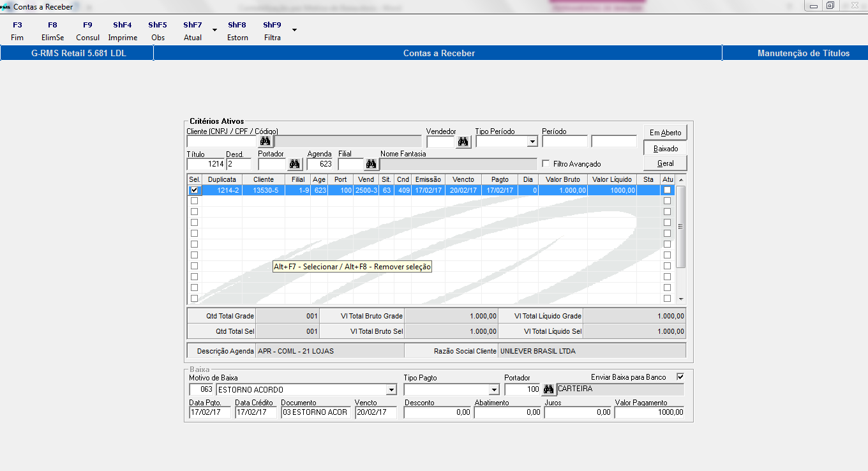Click the client code cell 13530-5

tap(263, 190)
